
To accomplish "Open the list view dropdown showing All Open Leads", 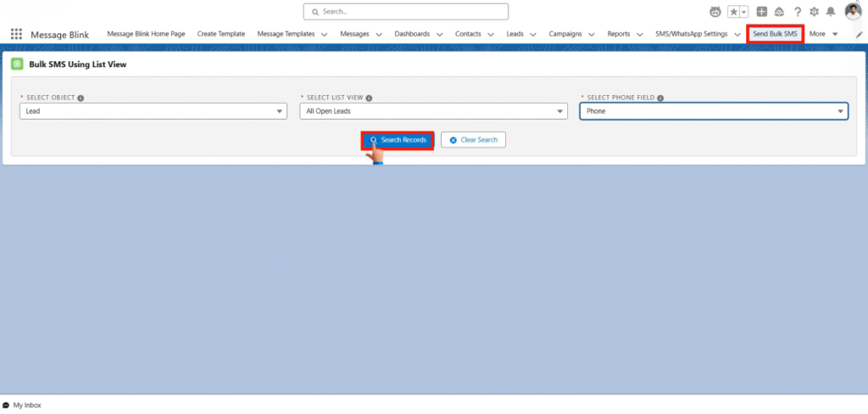I will click(433, 111).
